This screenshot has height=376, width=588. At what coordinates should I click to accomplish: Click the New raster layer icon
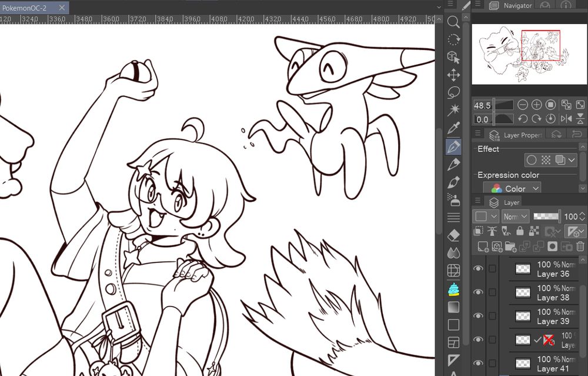point(483,247)
